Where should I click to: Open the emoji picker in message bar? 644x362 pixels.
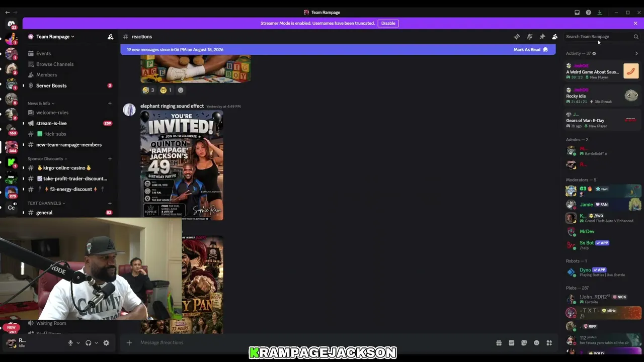pos(536,343)
